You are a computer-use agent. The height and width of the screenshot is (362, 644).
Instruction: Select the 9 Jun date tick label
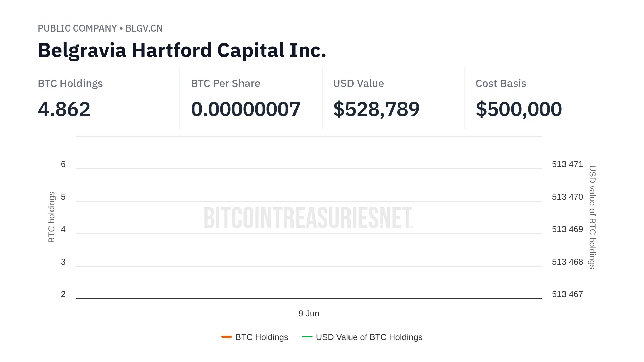click(309, 313)
